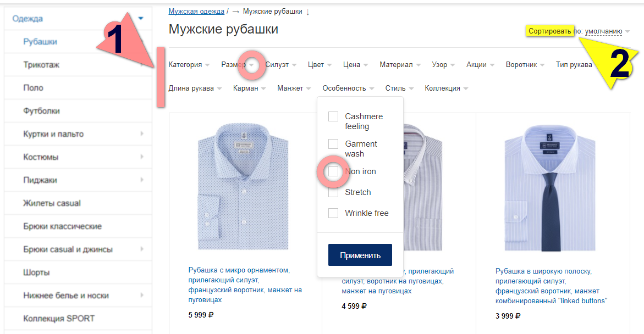Image resolution: width=644 pixels, height=334 pixels.
Task: Expand the Цвет filter dropdown
Action: 320,65
